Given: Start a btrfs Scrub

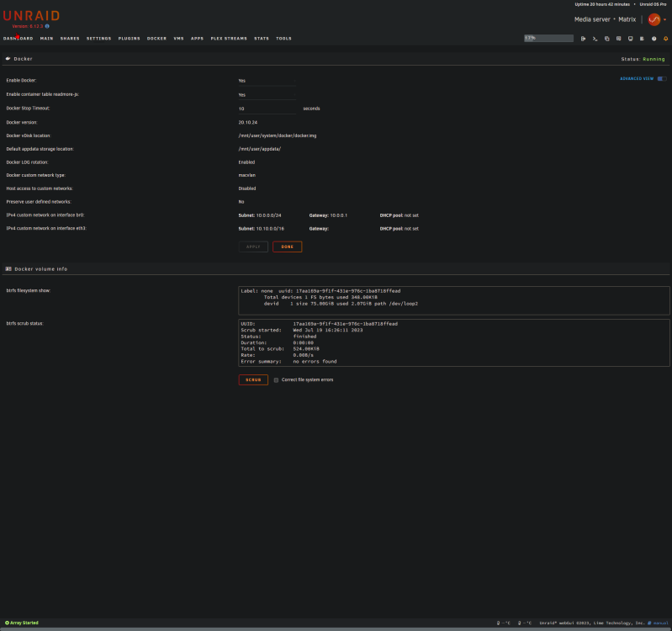Looking at the screenshot, I should pos(253,379).
